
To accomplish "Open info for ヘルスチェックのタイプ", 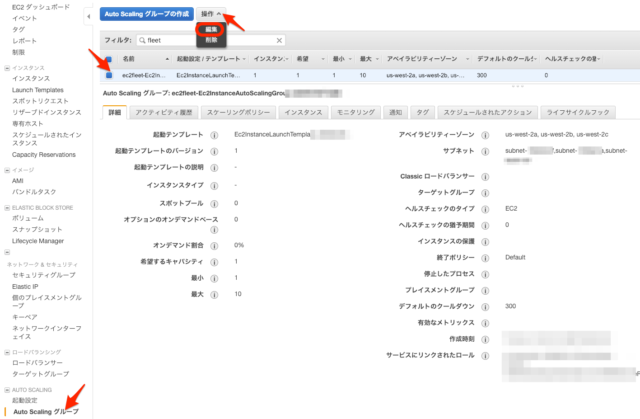I will pos(485,209).
